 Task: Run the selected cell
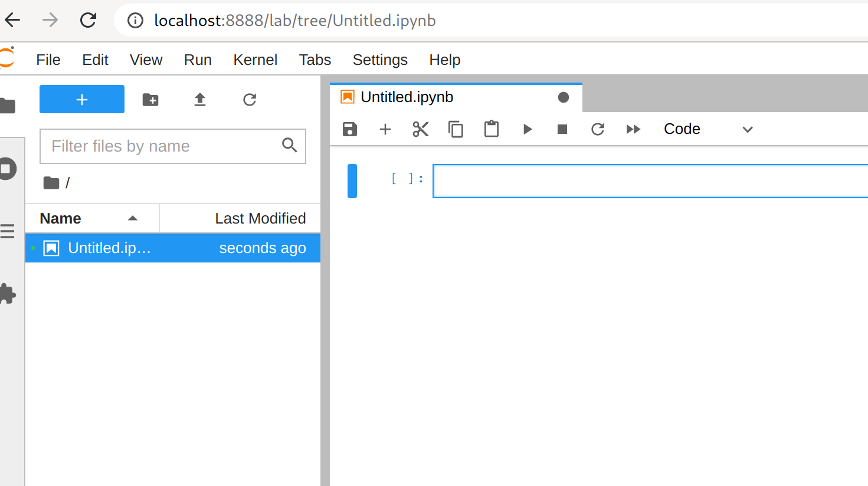[528, 129]
